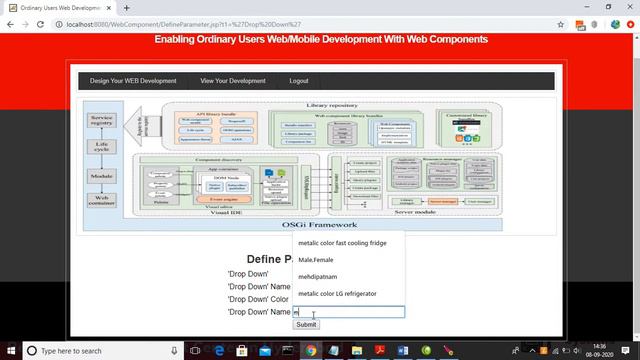Go back to the previous page
The height and width of the screenshot is (360, 640).
click(x=10, y=24)
